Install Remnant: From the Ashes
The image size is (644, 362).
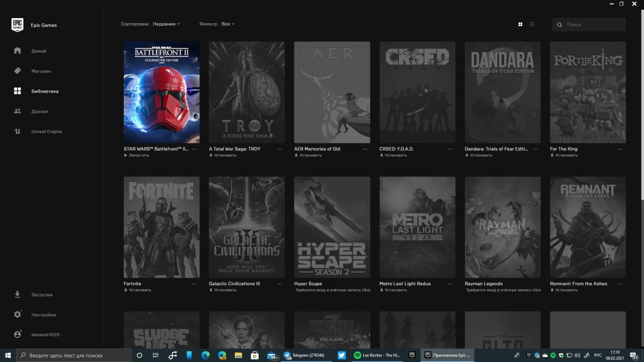(564, 290)
